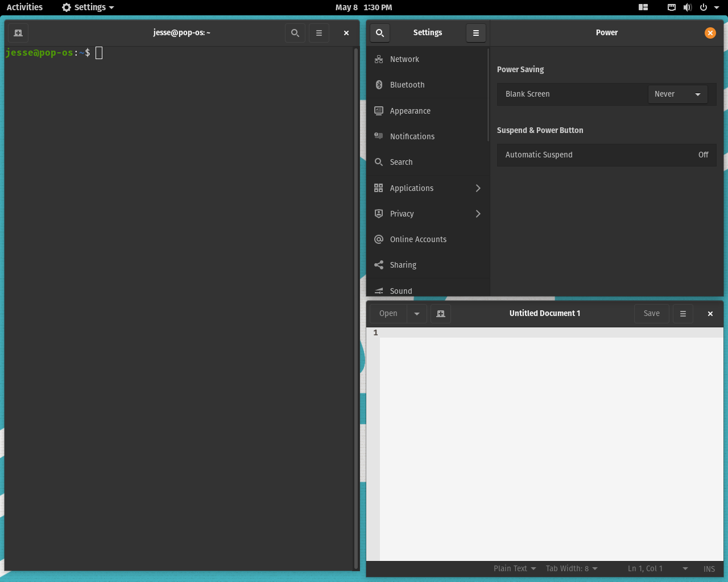Open the system power menu arrow
The width and height of the screenshot is (728, 582).
click(x=717, y=7)
